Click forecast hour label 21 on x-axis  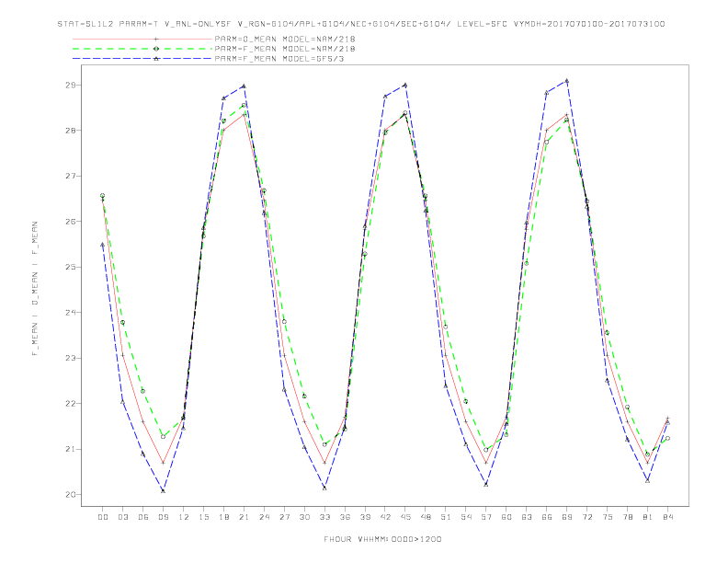coord(244,517)
